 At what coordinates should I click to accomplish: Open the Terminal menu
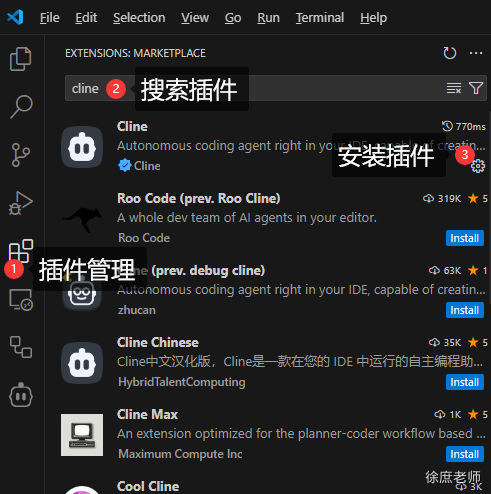(320, 18)
